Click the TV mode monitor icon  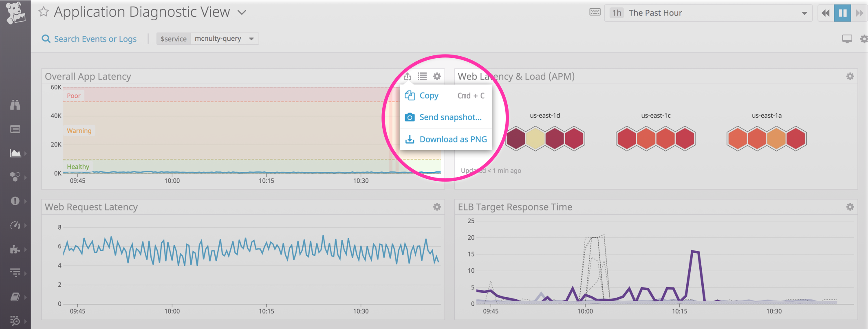pos(847,39)
